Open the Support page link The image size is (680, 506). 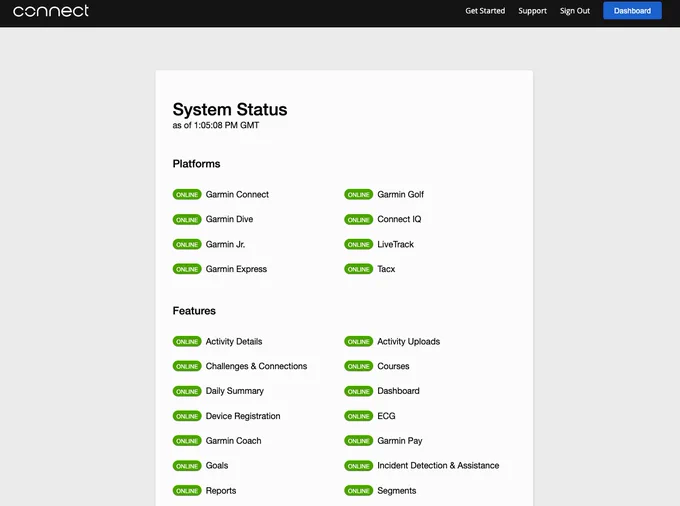[x=532, y=11]
